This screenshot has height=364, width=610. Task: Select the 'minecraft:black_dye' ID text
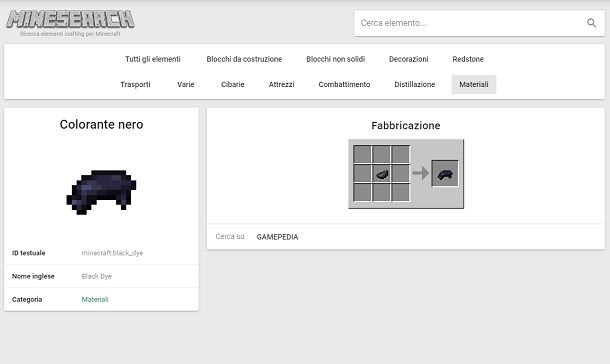pyautogui.click(x=112, y=253)
